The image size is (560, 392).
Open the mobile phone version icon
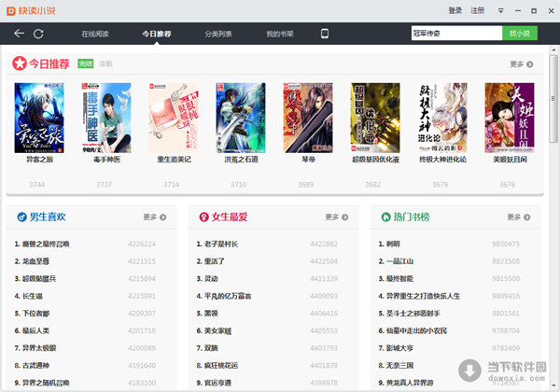click(x=324, y=34)
